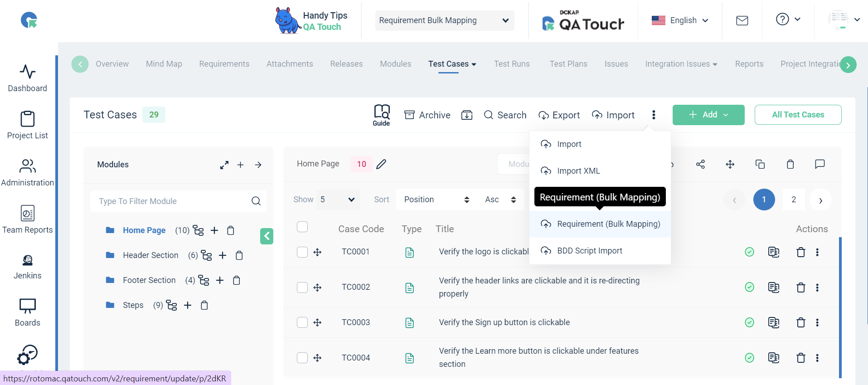The height and width of the screenshot is (385, 868).
Task: Switch to the Test Runs tab
Action: click(512, 64)
